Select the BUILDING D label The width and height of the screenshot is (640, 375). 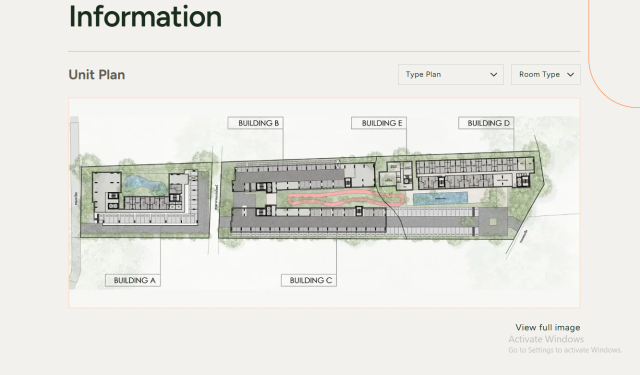486,123
